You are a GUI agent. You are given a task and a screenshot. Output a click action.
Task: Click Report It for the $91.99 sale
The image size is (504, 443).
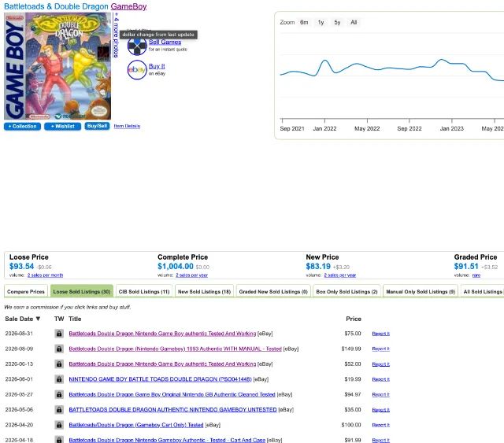(380, 440)
